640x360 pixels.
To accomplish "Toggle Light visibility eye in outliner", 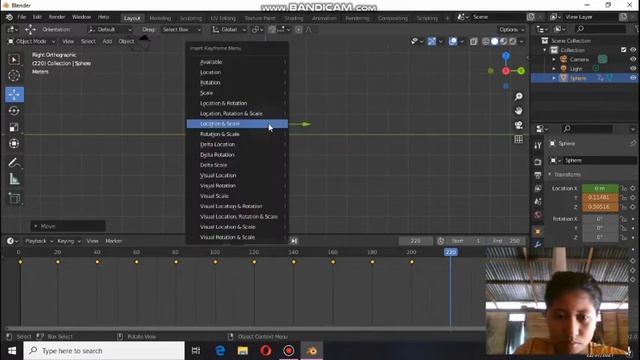I will [633, 69].
